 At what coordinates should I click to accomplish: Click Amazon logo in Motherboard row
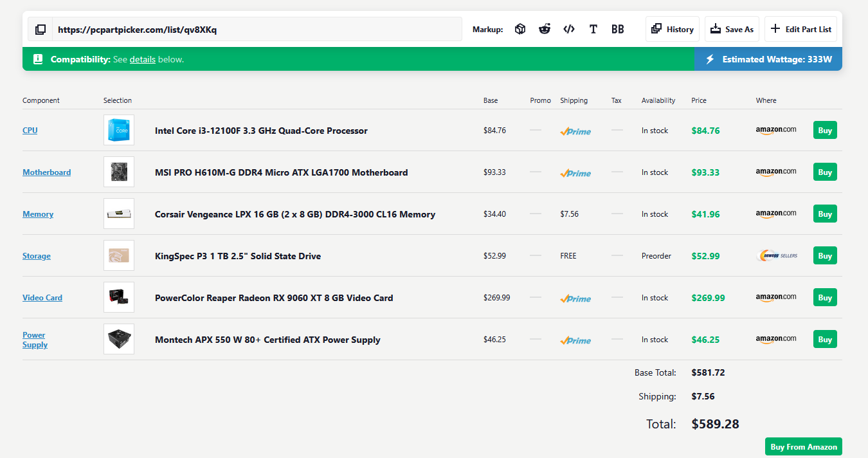point(776,172)
